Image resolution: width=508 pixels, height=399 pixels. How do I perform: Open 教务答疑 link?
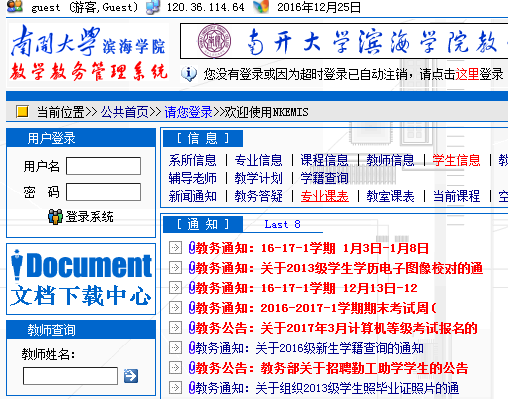pyautogui.click(x=258, y=196)
